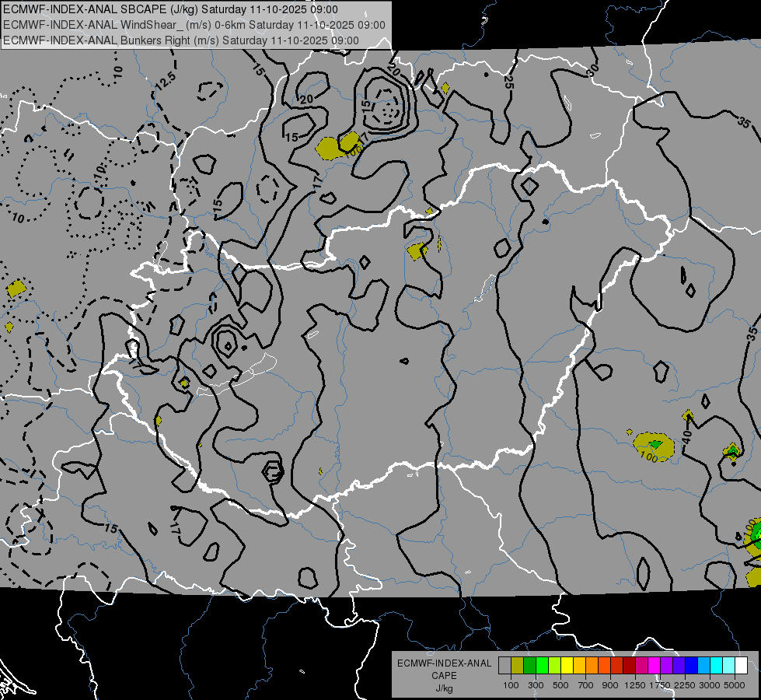The image size is (761, 700).
Task: Click the 12.5 dotted contour label
Action: coord(166,78)
